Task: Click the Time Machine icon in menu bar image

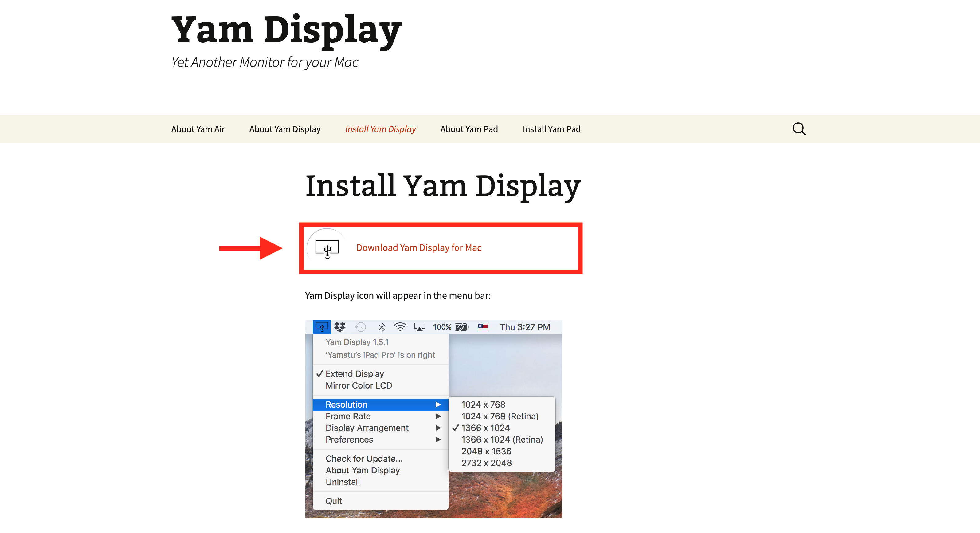Action: tap(360, 327)
